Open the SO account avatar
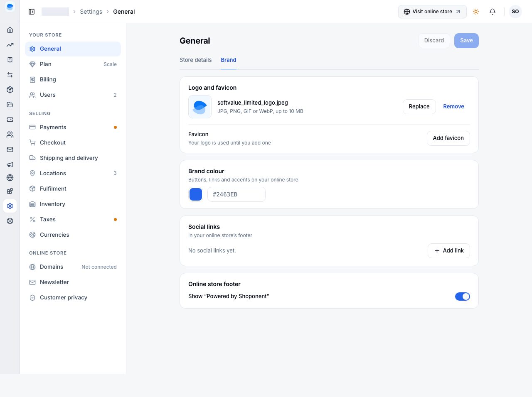Viewport: 532px width, 397px height. click(515, 12)
